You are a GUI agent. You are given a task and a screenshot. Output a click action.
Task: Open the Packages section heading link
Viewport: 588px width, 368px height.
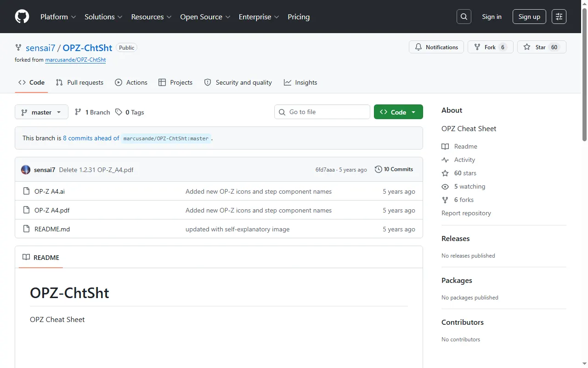[457, 281]
